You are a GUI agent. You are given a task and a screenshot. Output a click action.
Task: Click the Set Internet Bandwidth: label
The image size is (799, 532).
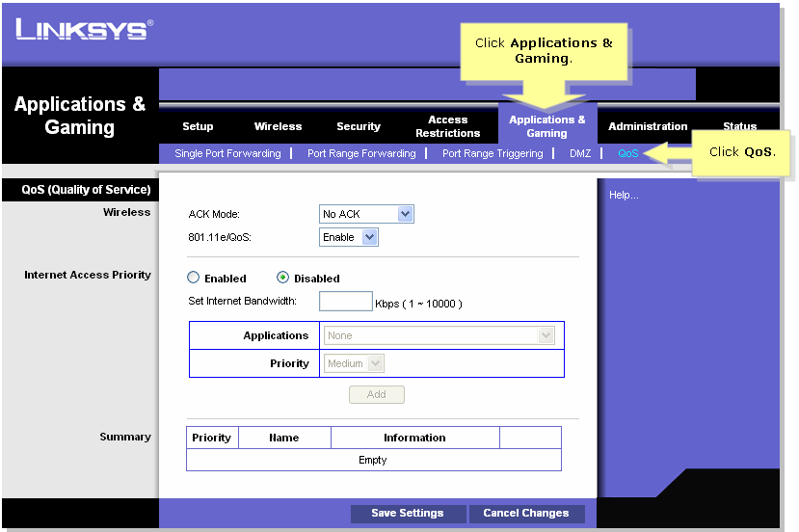click(242, 301)
